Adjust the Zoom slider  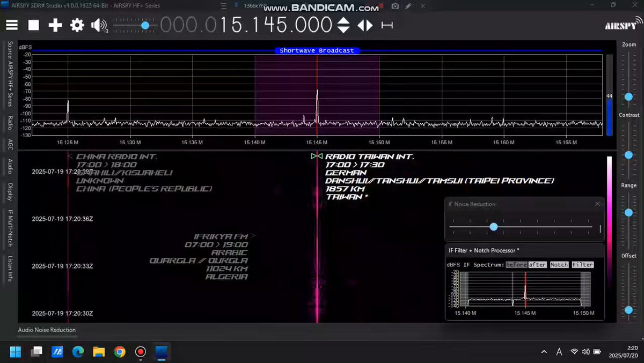[x=628, y=97]
